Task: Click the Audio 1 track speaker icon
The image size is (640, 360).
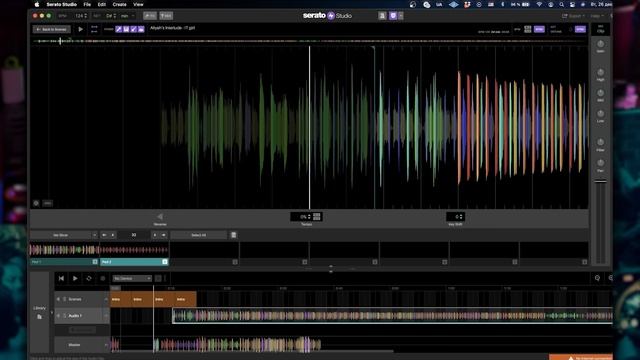Action: pyautogui.click(x=58, y=316)
